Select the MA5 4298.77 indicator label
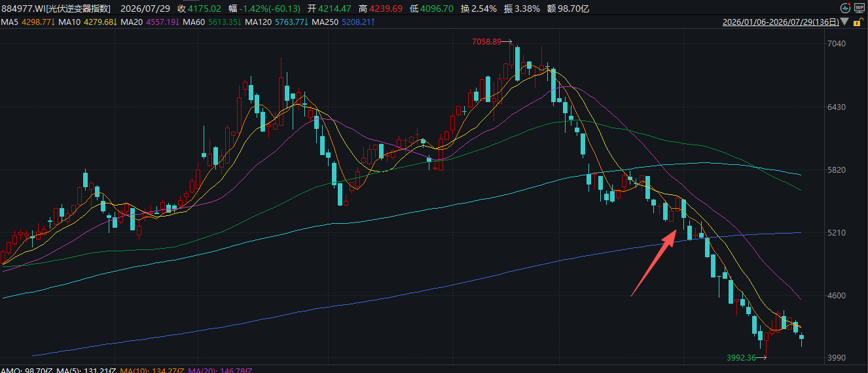 click(28, 22)
